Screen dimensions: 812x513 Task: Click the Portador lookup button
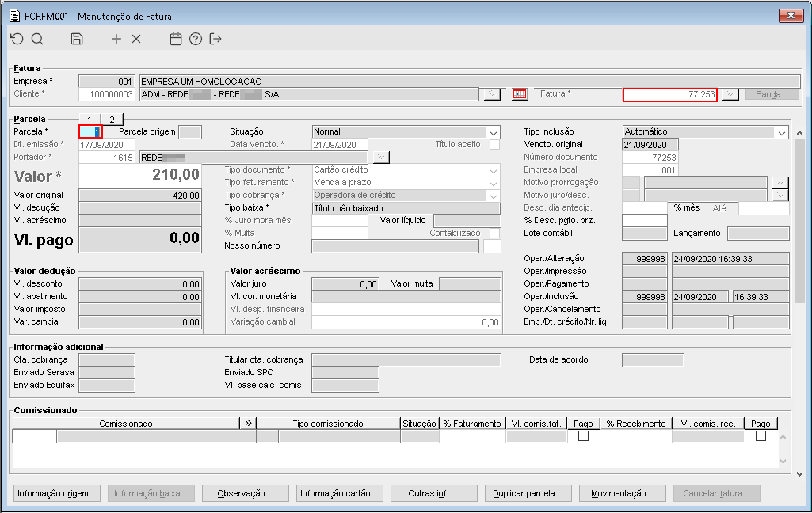coord(380,157)
